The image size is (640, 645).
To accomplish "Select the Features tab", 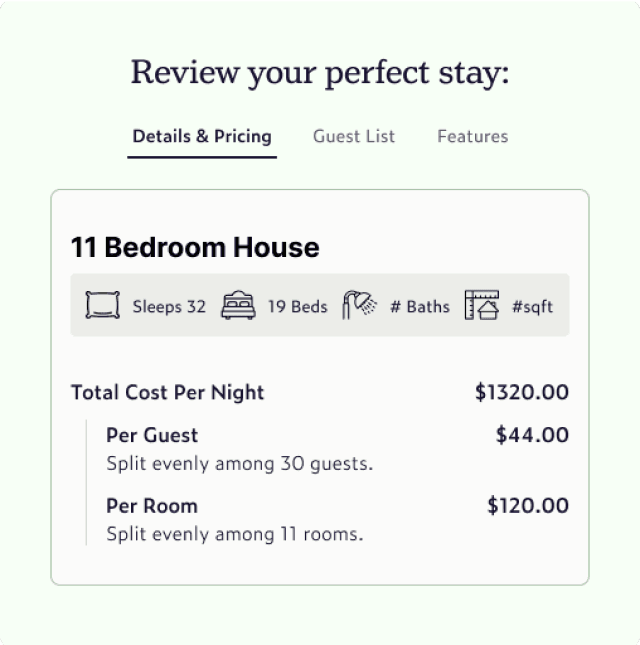I will [x=472, y=137].
